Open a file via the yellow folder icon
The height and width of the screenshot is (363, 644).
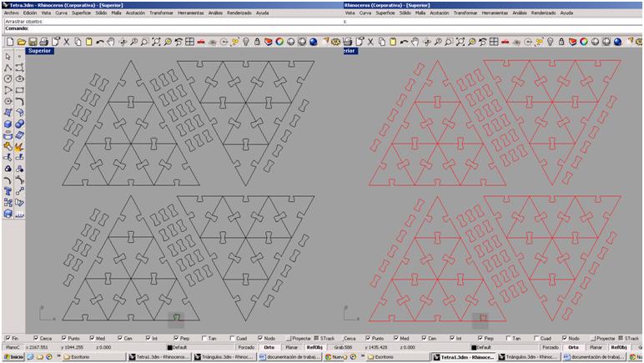coord(22,42)
